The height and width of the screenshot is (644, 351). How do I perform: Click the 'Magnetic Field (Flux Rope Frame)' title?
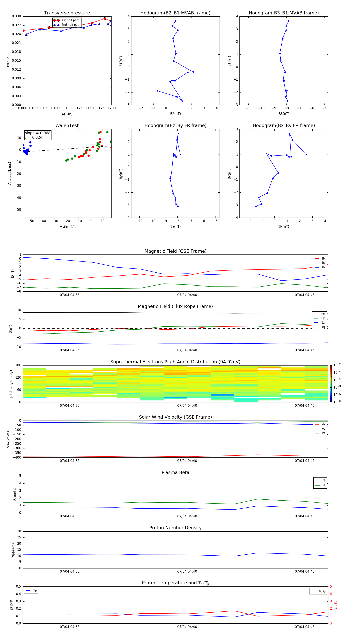(x=175, y=307)
